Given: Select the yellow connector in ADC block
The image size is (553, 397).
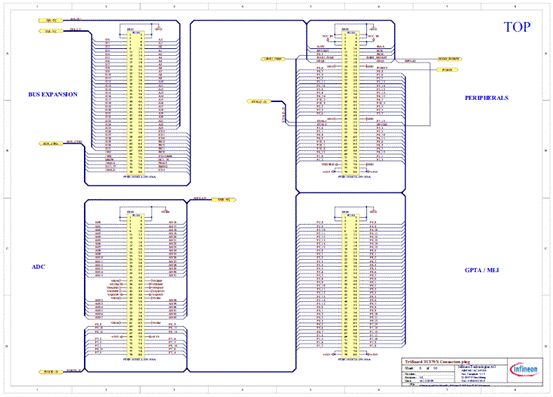Looking at the screenshot, I should pyautogui.click(x=136, y=285).
